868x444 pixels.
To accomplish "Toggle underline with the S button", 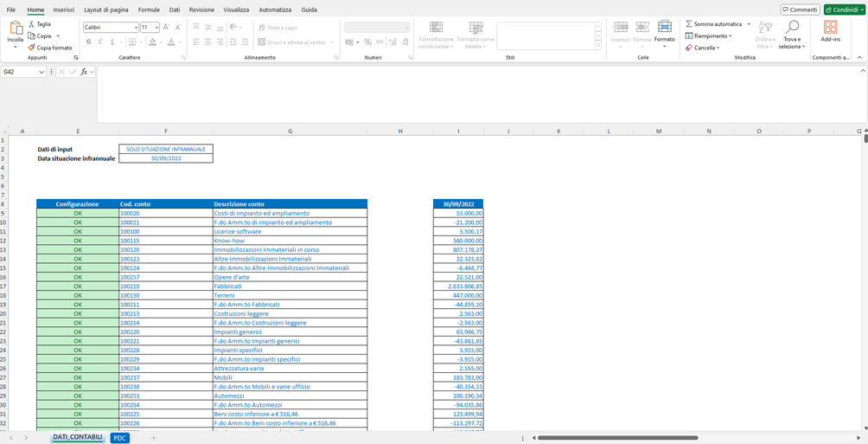I will [112, 42].
